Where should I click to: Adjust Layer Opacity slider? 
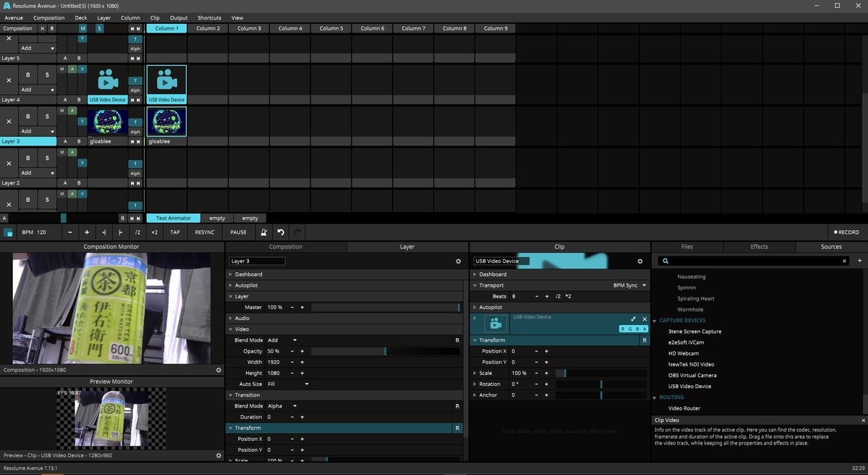(x=386, y=351)
